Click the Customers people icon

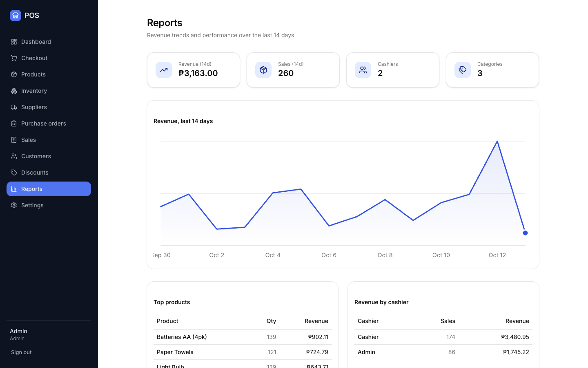click(14, 156)
